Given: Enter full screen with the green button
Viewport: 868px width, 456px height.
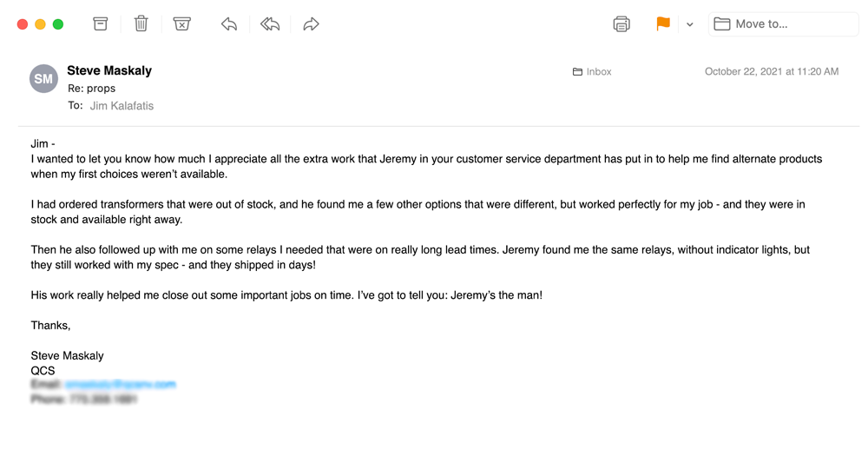Looking at the screenshot, I should pyautogui.click(x=58, y=24).
